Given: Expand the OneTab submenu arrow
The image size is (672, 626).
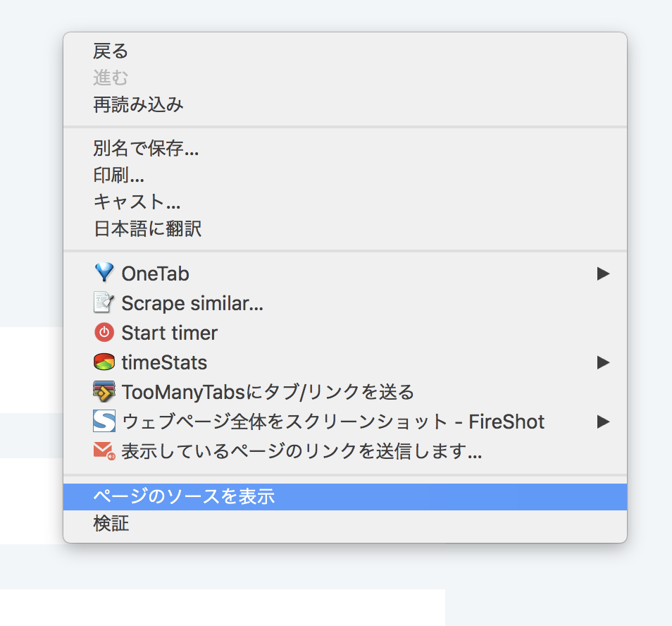Looking at the screenshot, I should tap(603, 274).
